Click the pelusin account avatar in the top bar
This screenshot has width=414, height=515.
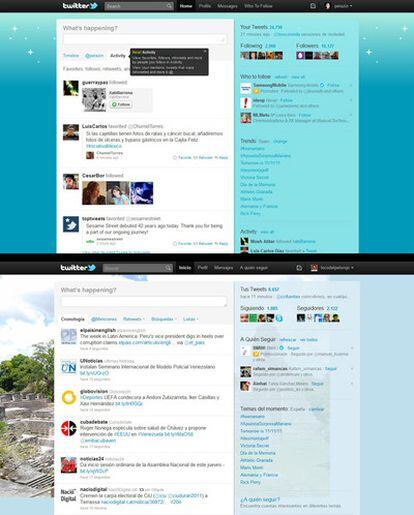tap(328, 6)
